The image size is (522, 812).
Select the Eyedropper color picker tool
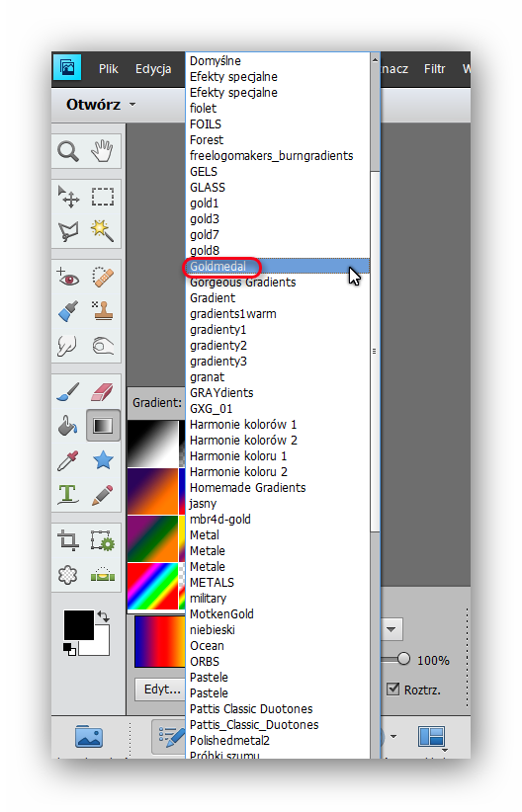(x=68, y=460)
